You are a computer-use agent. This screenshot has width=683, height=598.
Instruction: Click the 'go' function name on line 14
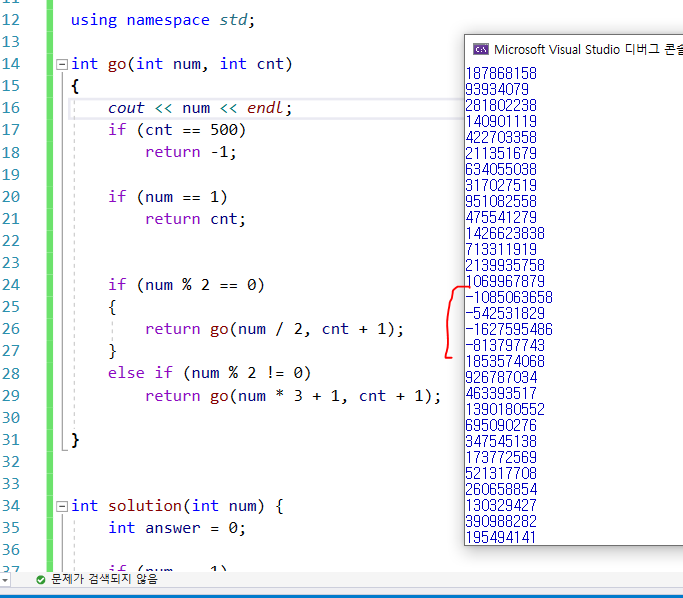[117, 64]
